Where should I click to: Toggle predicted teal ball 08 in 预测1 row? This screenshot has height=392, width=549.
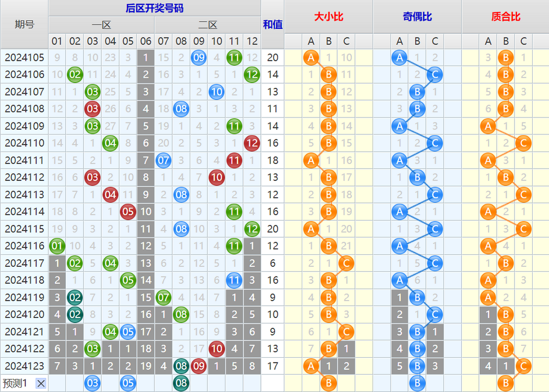click(x=181, y=383)
